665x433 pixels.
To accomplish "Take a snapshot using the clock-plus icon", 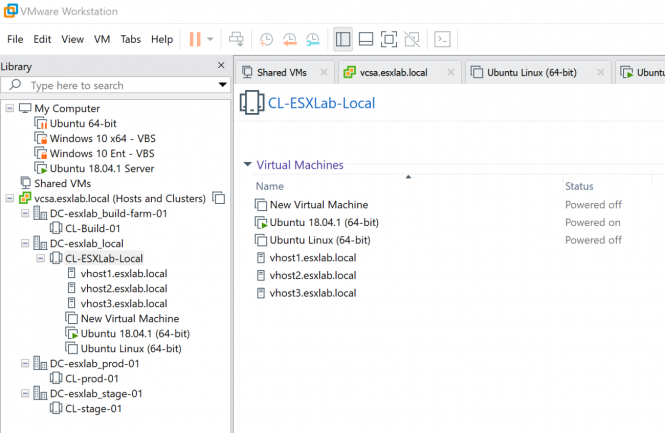I will click(x=266, y=39).
